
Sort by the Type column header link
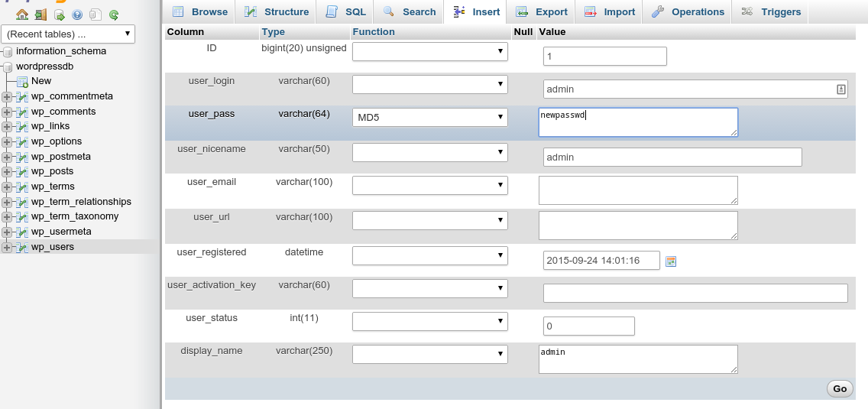point(274,31)
